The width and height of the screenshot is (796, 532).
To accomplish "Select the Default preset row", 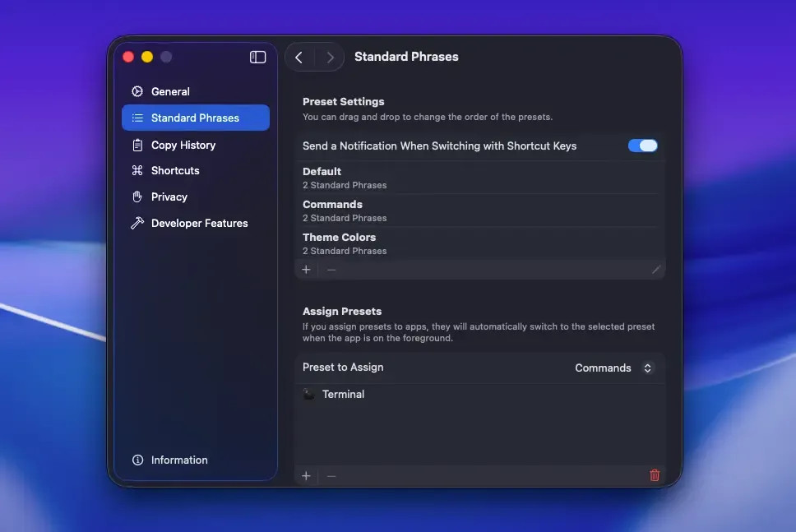I will pos(479,178).
